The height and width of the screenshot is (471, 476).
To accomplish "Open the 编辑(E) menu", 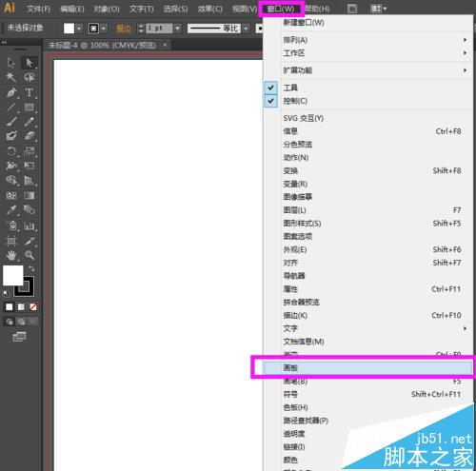I will pyautogui.click(x=72, y=9).
